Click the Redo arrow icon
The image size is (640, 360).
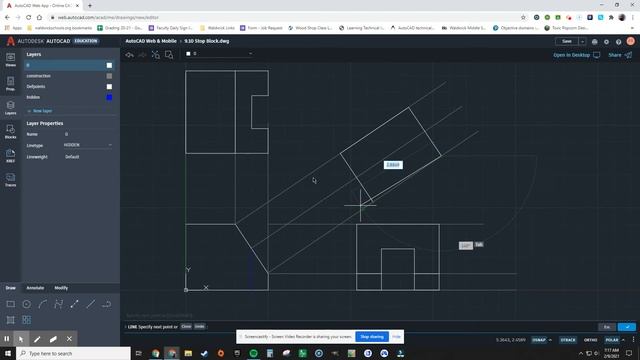pyautogui.click(x=142, y=55)
